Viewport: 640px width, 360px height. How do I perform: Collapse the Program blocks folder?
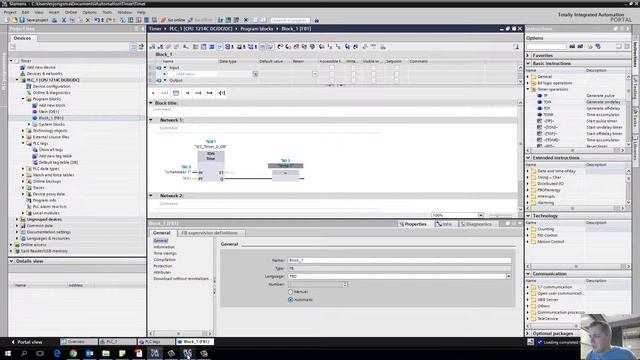pos(23,99)
